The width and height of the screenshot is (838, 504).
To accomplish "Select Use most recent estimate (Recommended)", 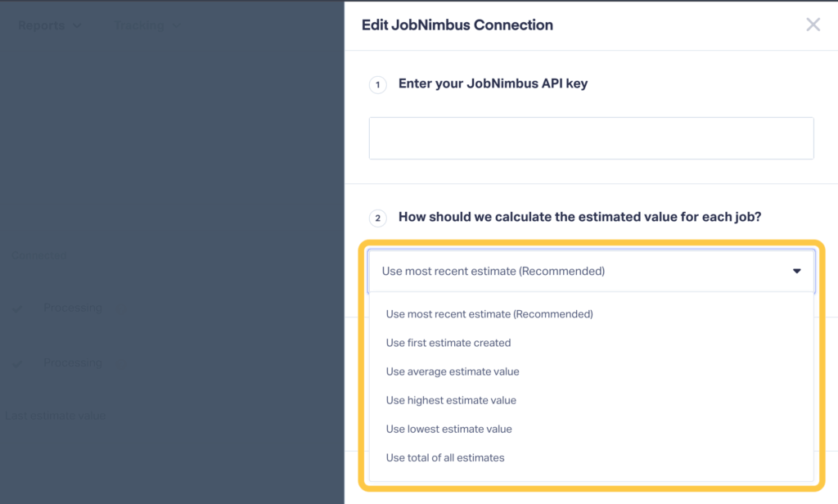I will coord(488,313).
